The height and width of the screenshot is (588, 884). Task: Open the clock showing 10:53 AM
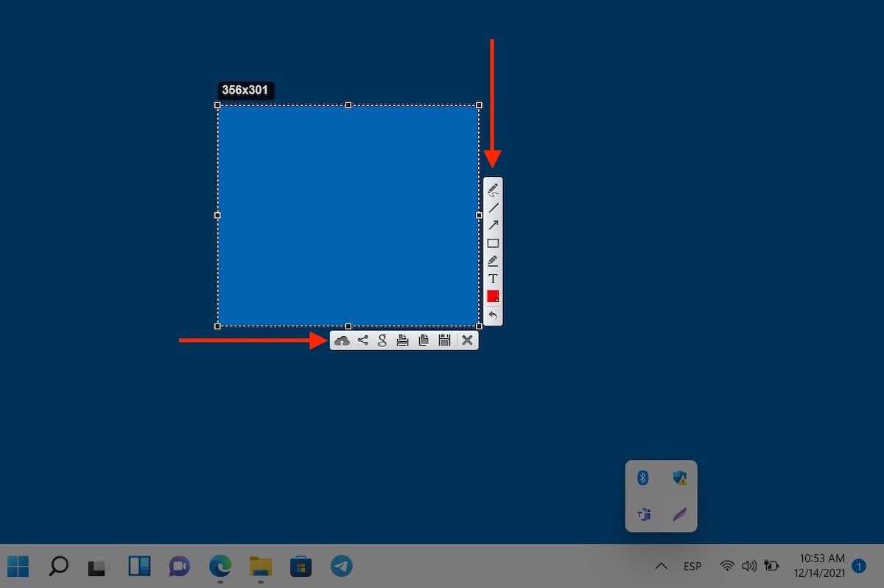pos(820,565)
